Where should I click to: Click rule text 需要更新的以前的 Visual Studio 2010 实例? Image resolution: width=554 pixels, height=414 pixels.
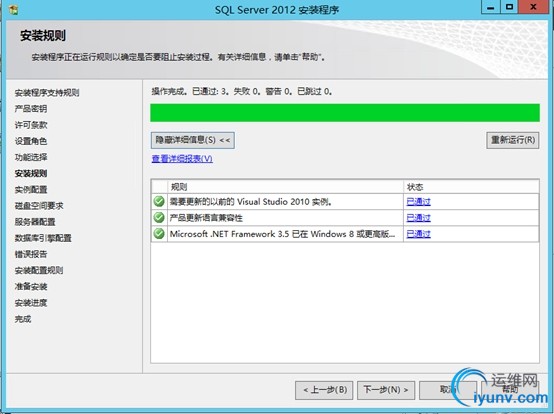point(251,202)
